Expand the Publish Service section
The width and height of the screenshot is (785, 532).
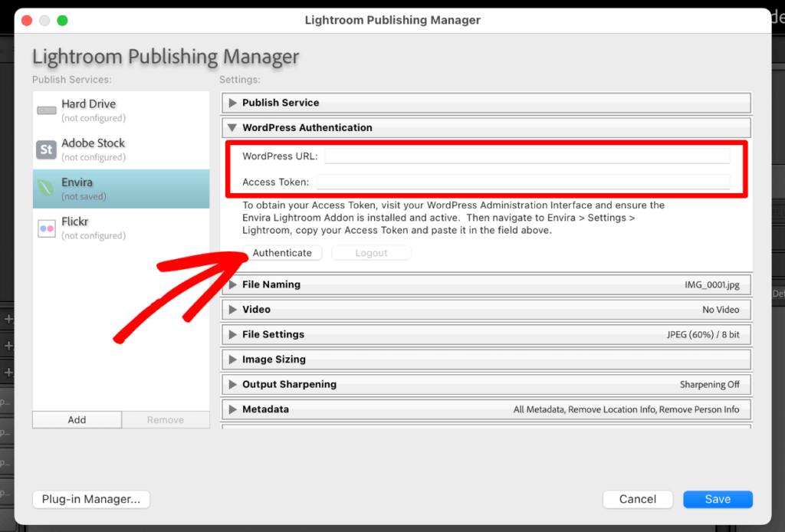point(232,103)
